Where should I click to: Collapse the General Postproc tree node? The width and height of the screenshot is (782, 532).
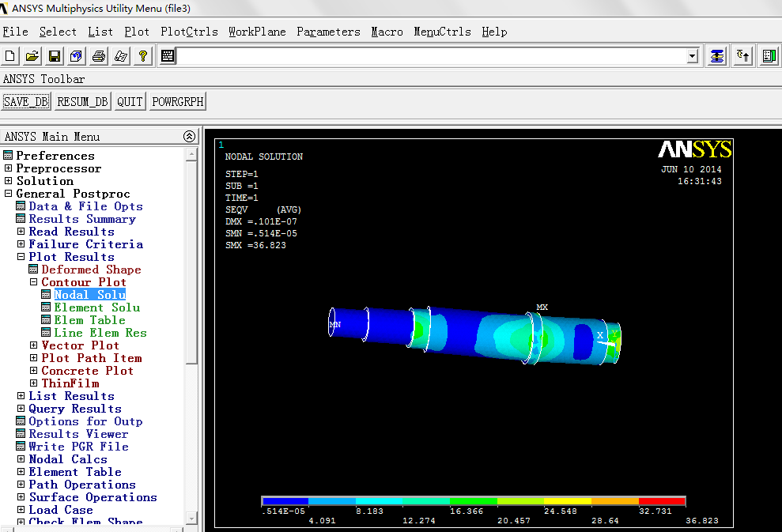click(x=9, y=194)
